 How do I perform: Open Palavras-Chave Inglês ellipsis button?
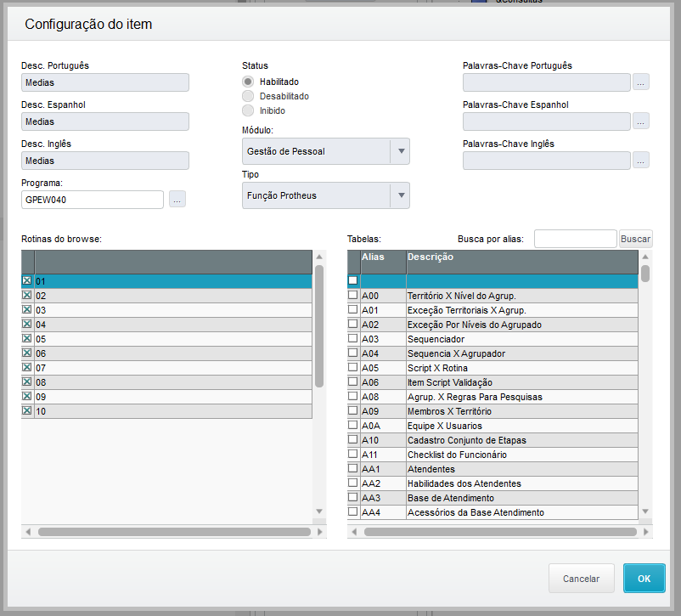point(640,161)
